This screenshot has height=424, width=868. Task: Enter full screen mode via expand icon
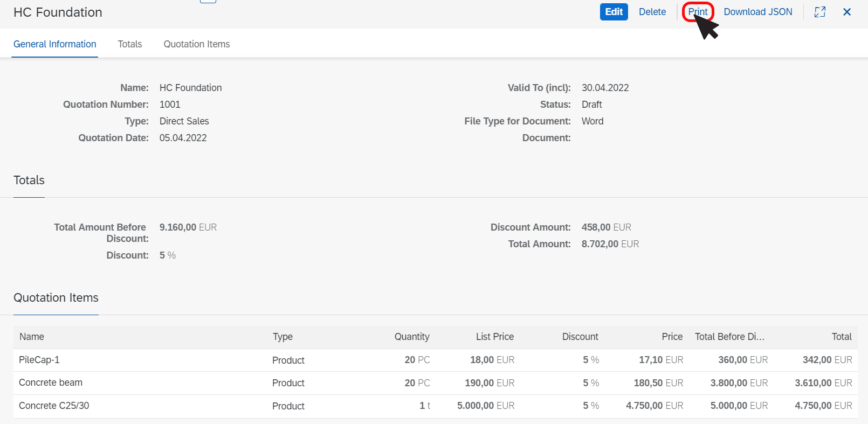click(x=820, y=12)
